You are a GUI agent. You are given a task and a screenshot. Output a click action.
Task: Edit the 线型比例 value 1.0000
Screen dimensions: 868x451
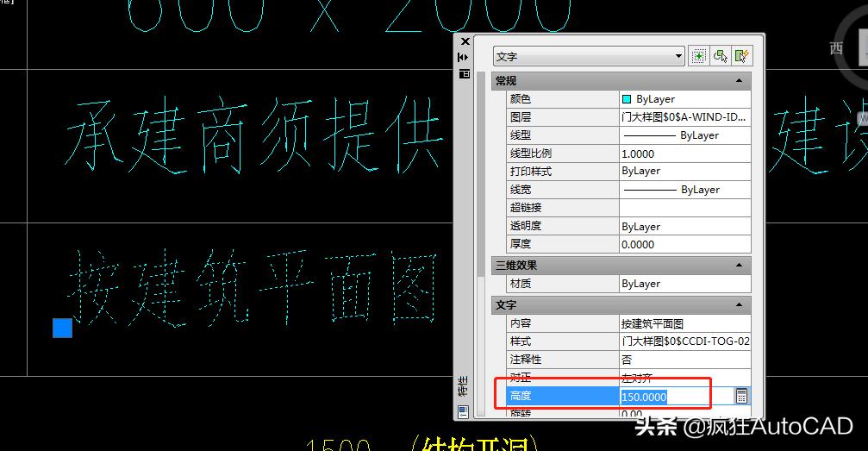pyautogui.click(x=684, y=153)
